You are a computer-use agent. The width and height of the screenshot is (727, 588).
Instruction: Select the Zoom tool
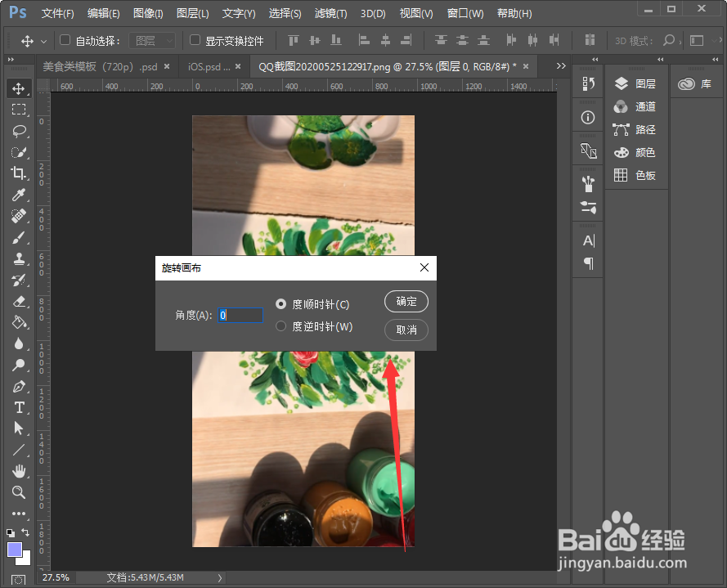[19, 492]
